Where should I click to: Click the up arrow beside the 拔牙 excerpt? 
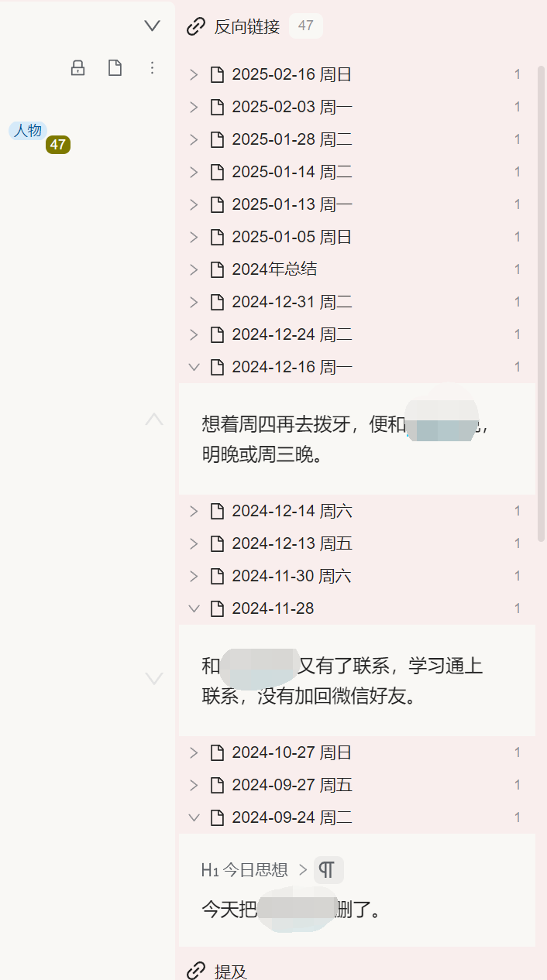tap(154, 420)
